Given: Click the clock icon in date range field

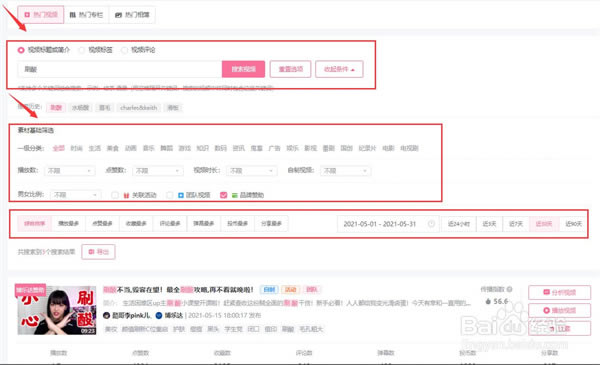Looking at the screenshot, I should [431, 224].
